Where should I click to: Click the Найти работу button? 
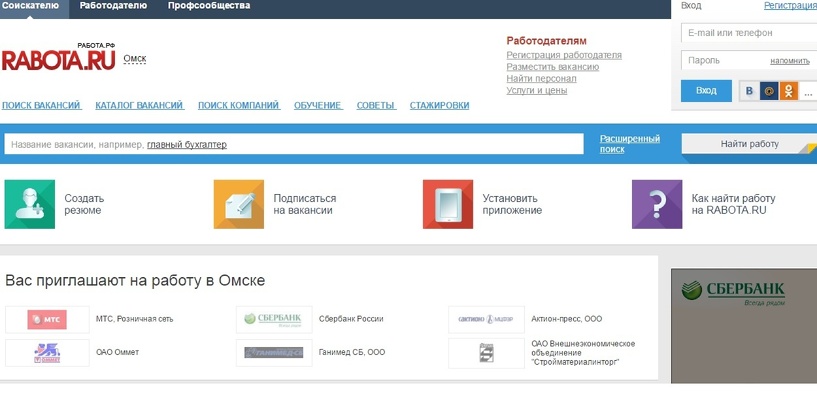(x=749, y=144)
